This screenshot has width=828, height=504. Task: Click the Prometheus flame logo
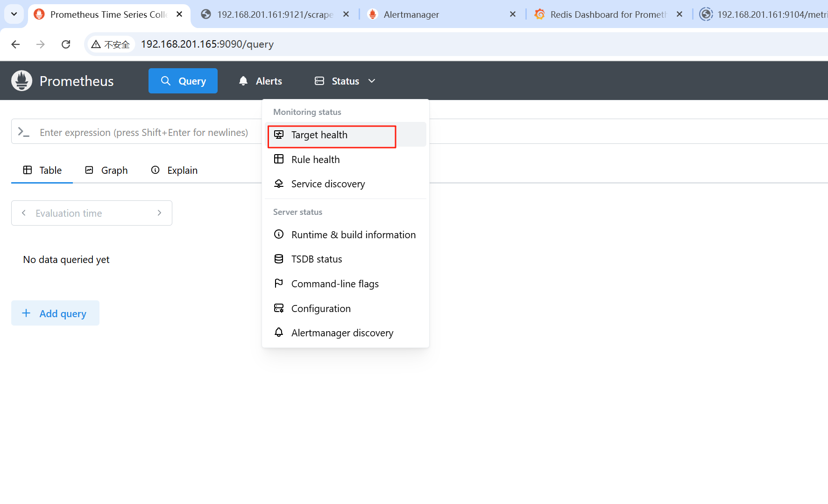21,81
